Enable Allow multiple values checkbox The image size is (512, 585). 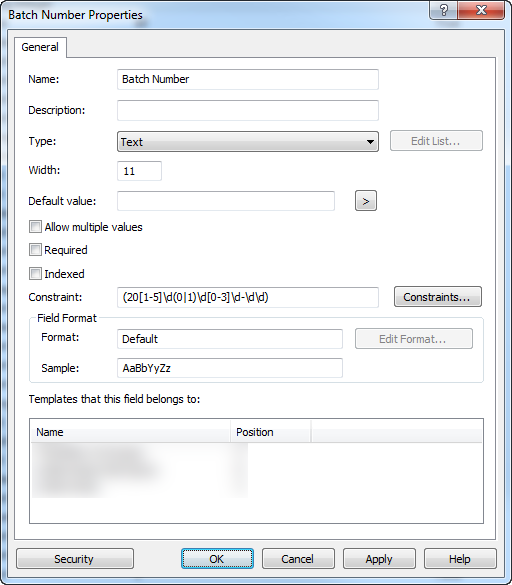point(35,227)
